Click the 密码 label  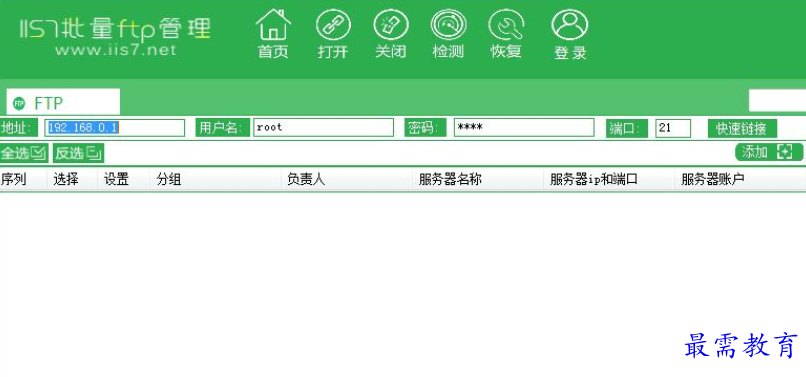tap(425, 128)
